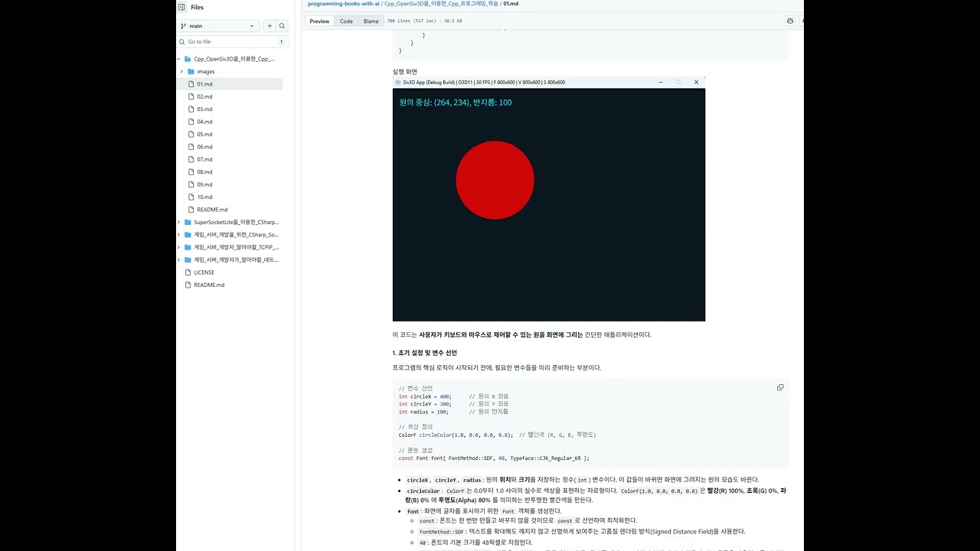Expand the 게임_서버_개발자_알아야할_TCPIP folder chevron
Viewport: 980px width, 551px height.
179,247
